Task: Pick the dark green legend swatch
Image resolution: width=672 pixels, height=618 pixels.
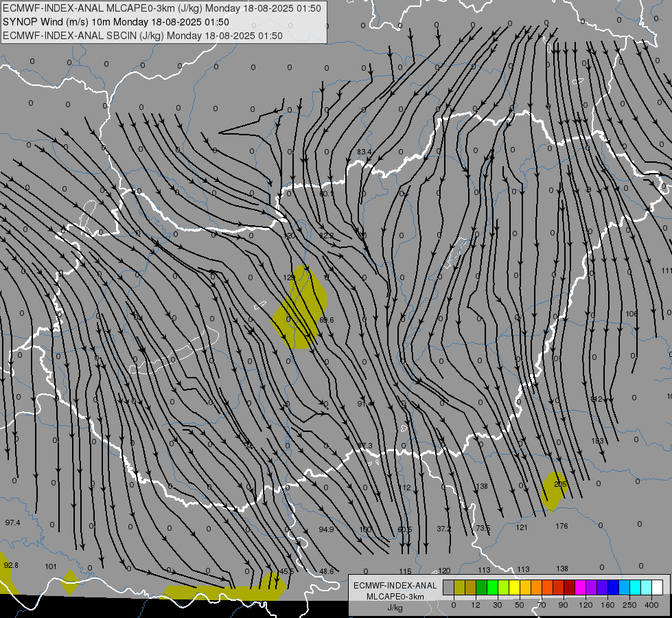Action: point(481,587)
